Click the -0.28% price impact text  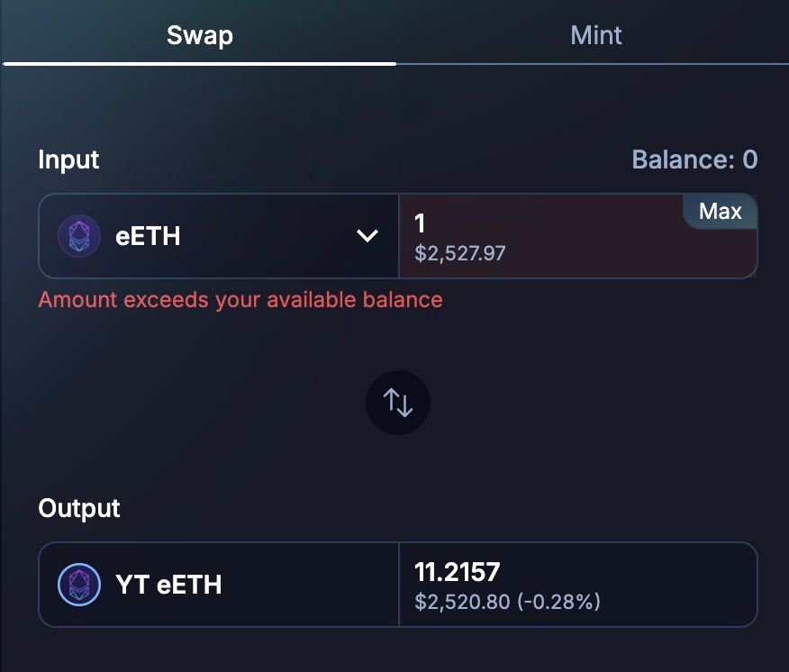point(559,601)
